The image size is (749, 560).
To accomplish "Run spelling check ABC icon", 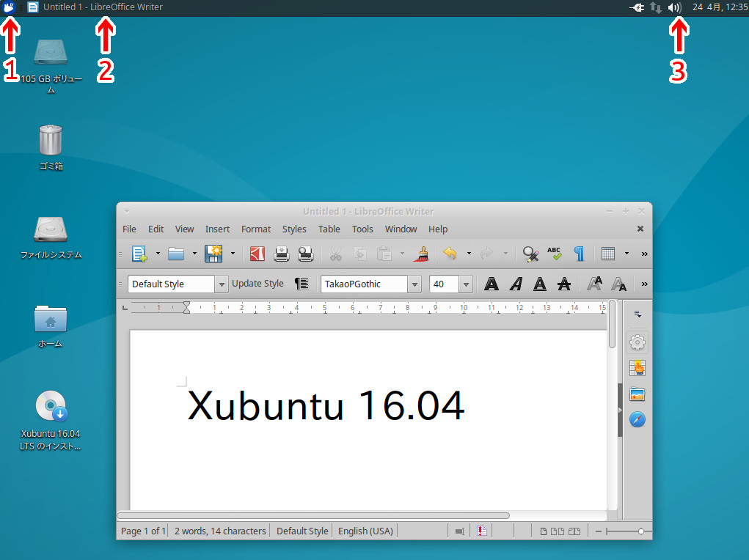I will tap(554, 254).
